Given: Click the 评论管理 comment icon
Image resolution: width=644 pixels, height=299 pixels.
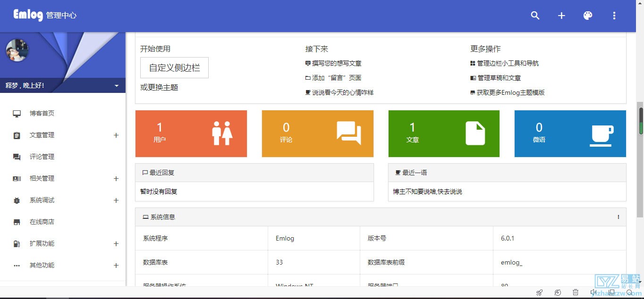Looking at the screenshot, I should (x=17, y=157).
